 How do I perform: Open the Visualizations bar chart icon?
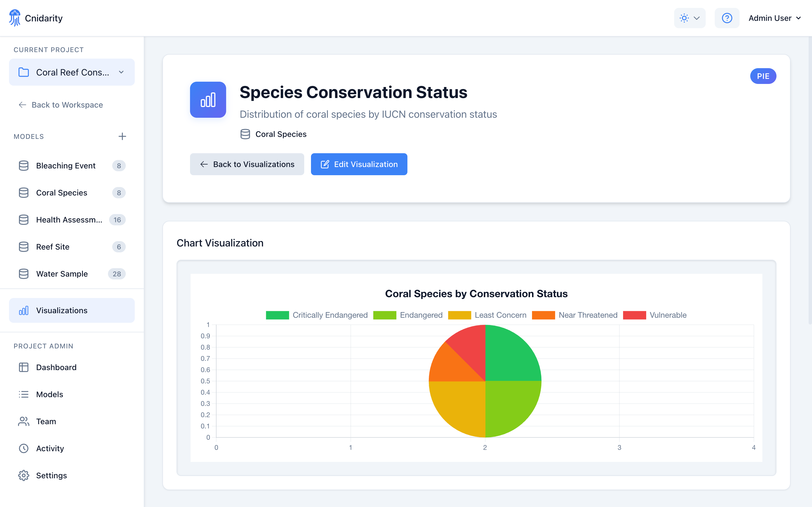pyautogui.click(x=23, y=310)
